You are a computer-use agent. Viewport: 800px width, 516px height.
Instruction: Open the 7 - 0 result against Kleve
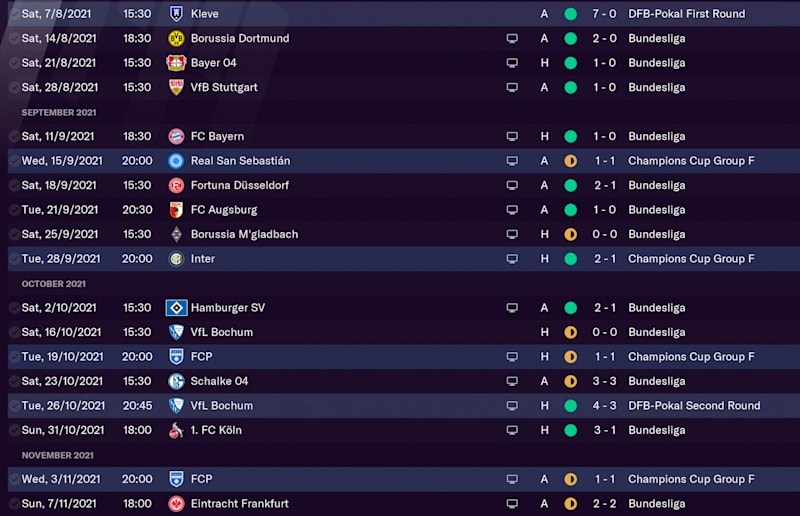point(602,14)
